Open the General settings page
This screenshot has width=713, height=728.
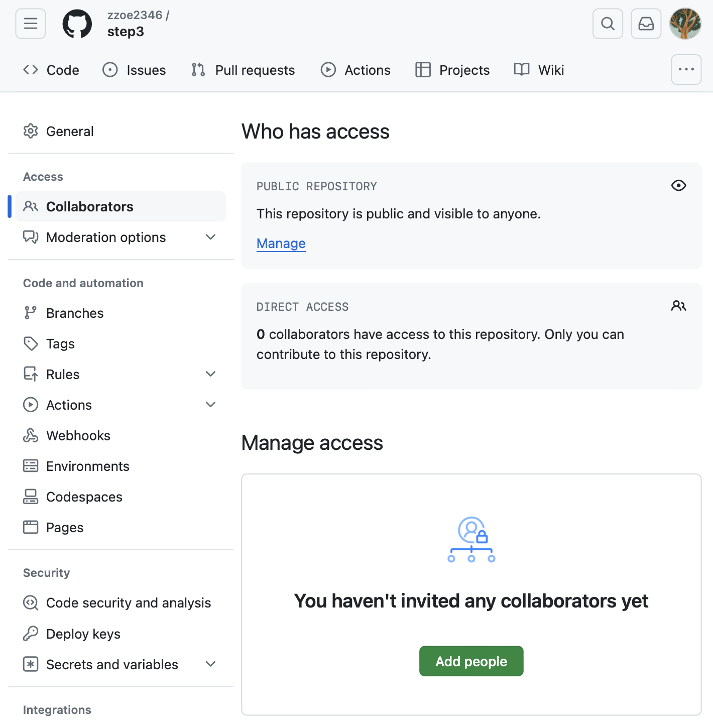click(70, 131)
